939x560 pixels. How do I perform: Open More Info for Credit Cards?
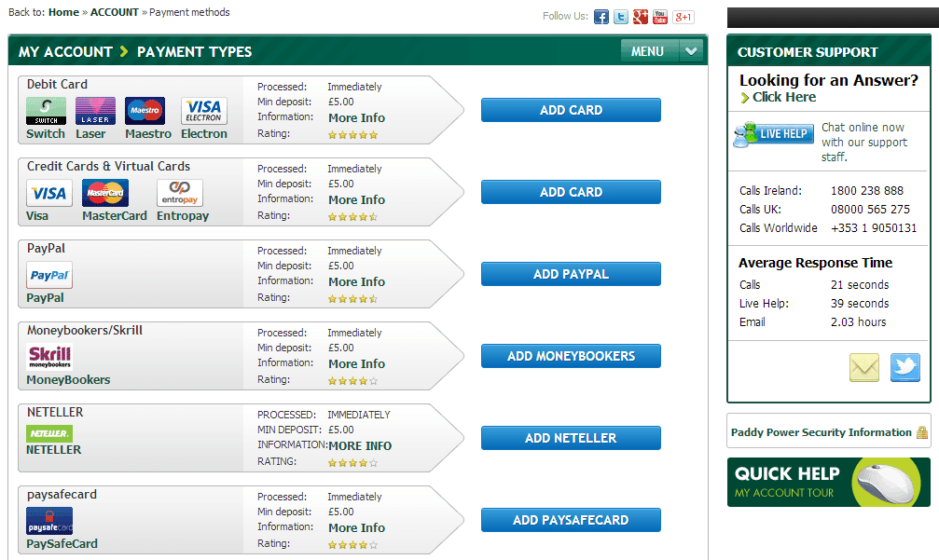click(356, 199)
